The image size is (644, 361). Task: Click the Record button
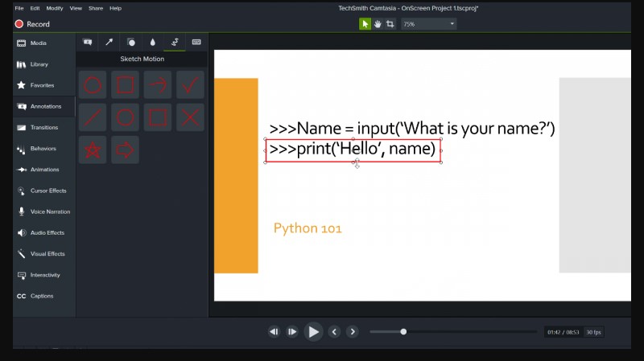[32, 24]
